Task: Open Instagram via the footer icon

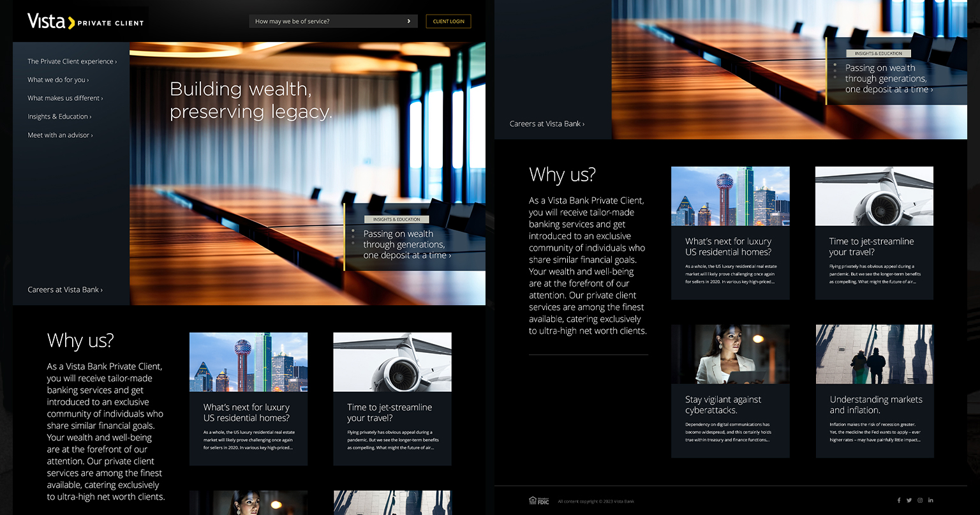Action: point(920,500)
